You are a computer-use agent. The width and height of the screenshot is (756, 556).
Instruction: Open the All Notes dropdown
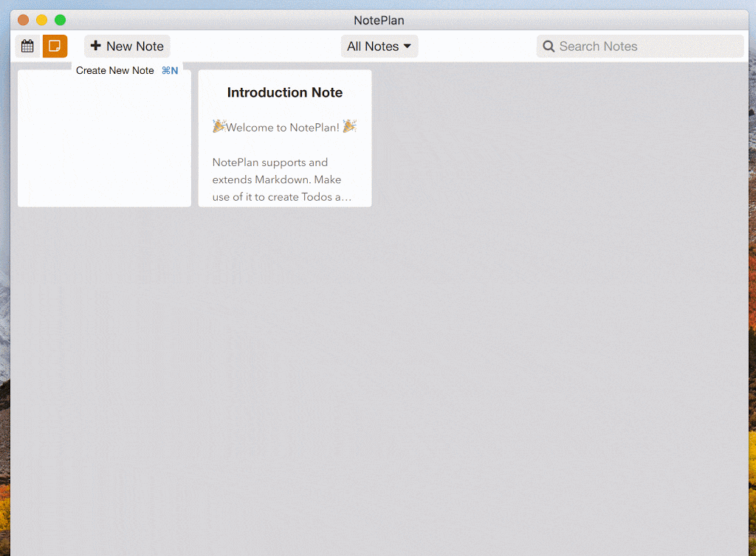[379, 47]
